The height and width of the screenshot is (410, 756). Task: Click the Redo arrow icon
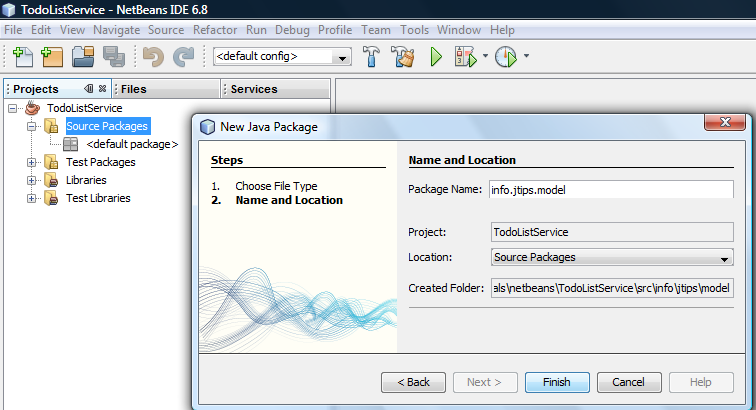184,56
